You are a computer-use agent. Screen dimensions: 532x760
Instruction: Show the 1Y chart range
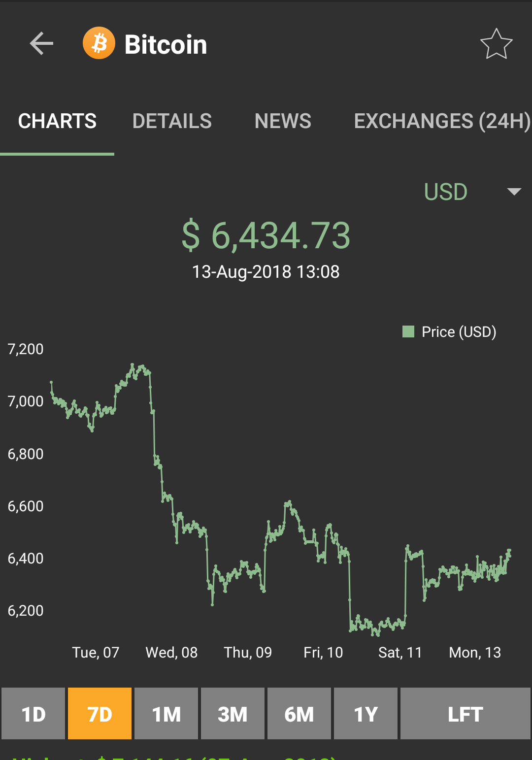tap(366, 714)
